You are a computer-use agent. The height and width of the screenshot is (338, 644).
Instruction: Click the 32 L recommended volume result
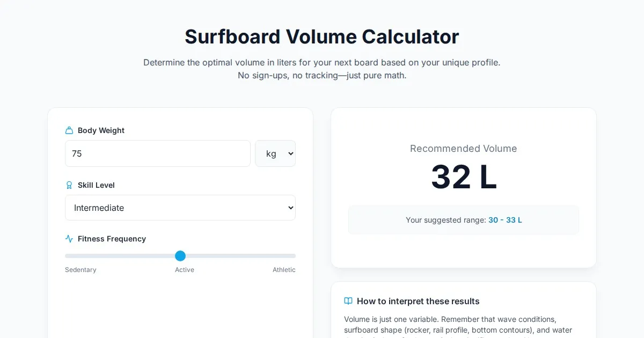point(464,177)
